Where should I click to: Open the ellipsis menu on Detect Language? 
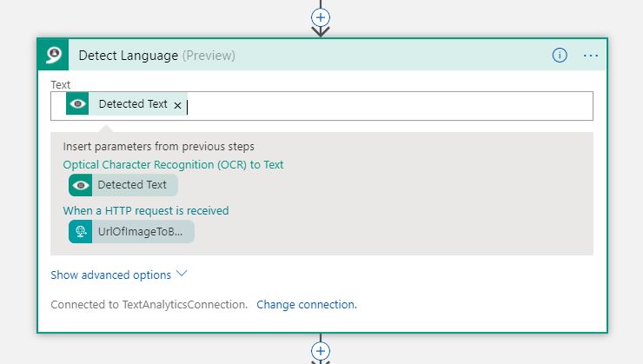[591, 56]
